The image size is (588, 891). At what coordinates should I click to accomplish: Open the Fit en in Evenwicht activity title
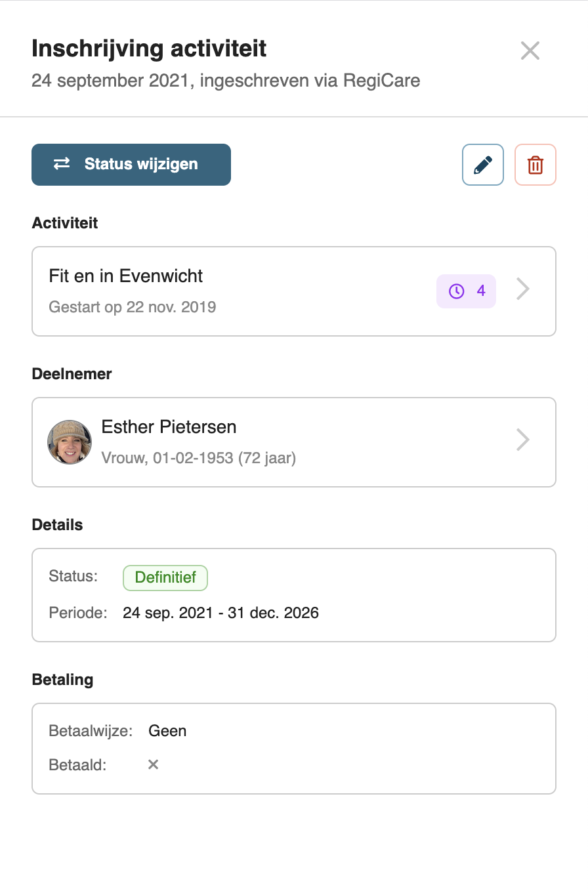(x=126, y=276)
